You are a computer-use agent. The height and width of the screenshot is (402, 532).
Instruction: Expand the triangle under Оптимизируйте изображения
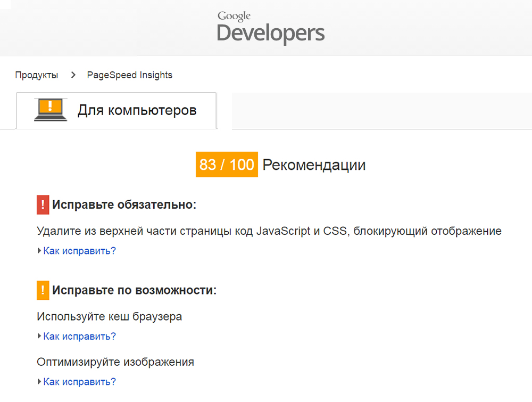pos(39,381)
